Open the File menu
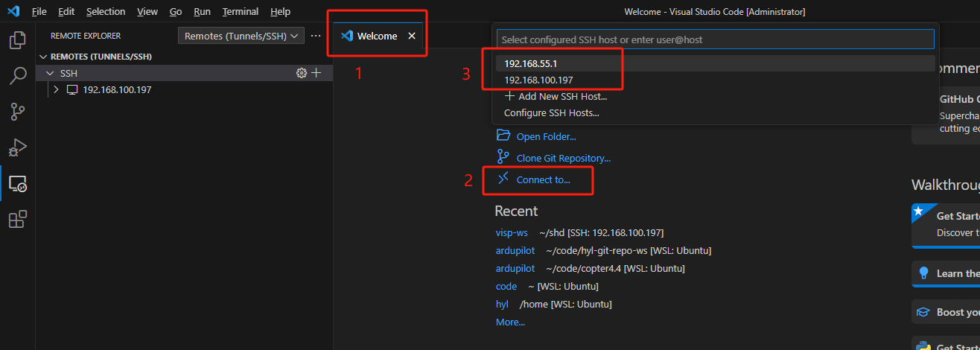The image size is (980, 350). [39, 12]
